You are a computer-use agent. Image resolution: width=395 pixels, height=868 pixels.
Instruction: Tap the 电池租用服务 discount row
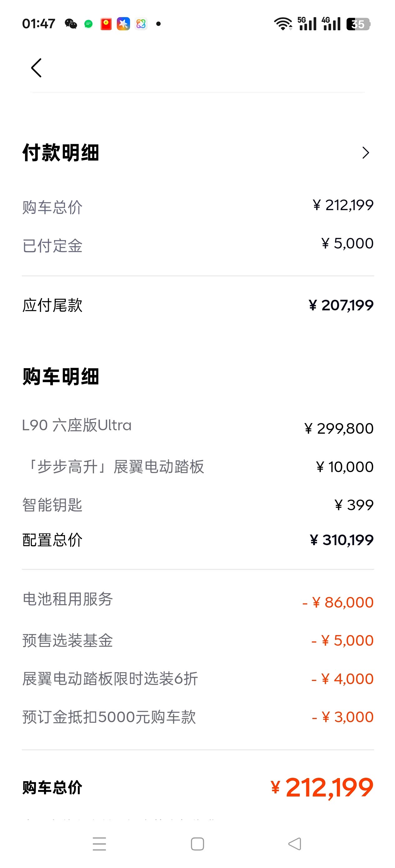pyautogui.click(x=198, y=600)
